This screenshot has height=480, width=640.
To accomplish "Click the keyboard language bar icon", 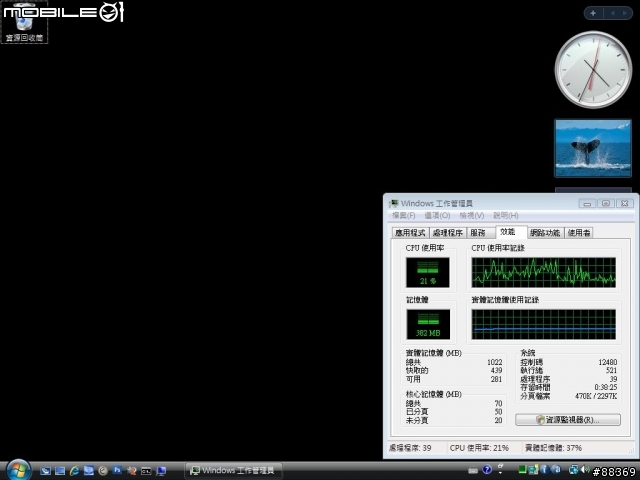I will [x=473, y=471].
